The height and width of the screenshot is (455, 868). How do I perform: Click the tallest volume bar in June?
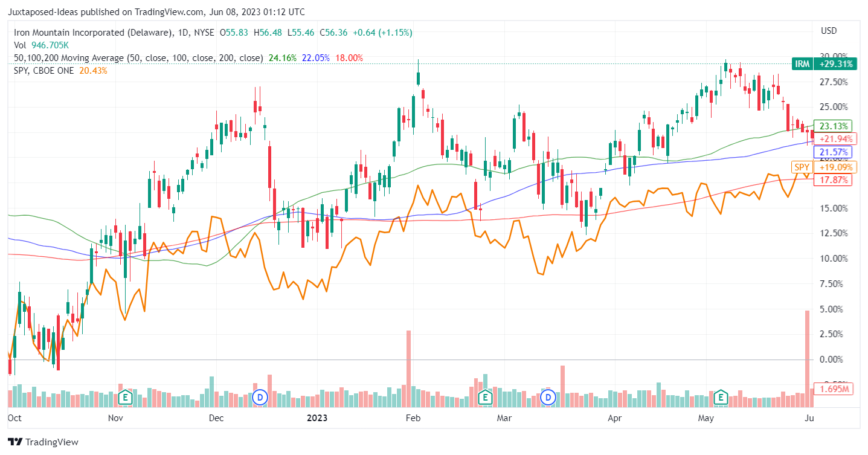pos(807,359)
